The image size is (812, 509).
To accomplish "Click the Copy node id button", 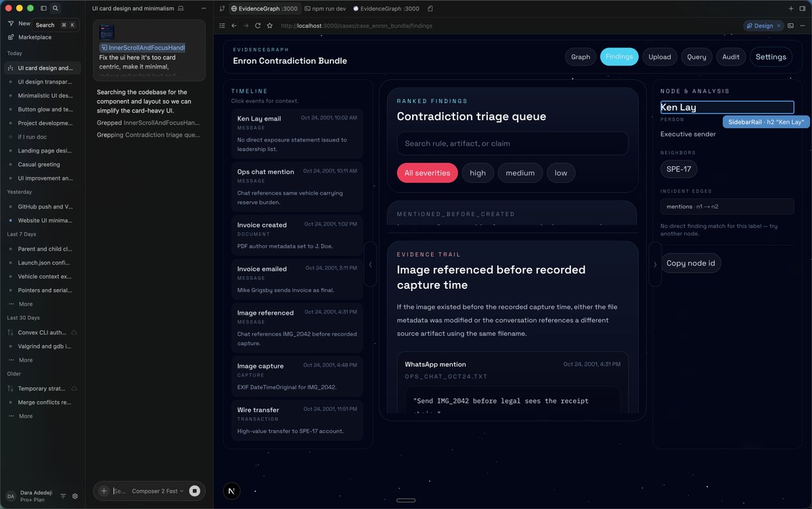I will point(691,263).
